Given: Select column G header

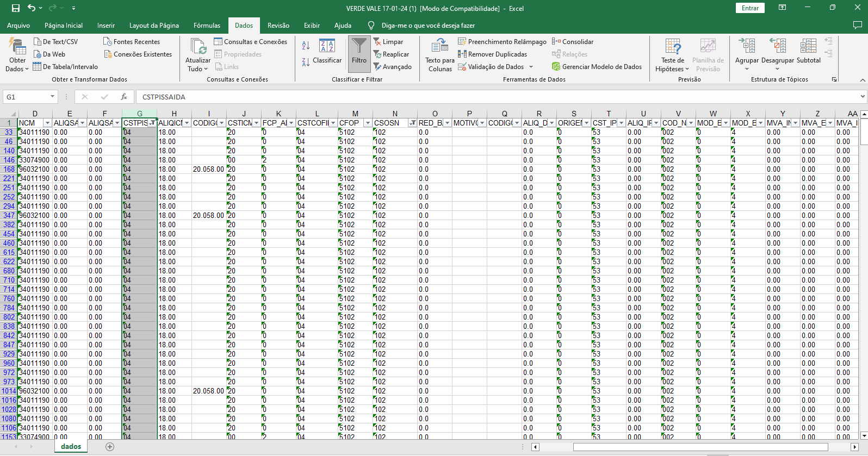Looking at the screenshot, I should pyautogui.click(x=140, y=114).
